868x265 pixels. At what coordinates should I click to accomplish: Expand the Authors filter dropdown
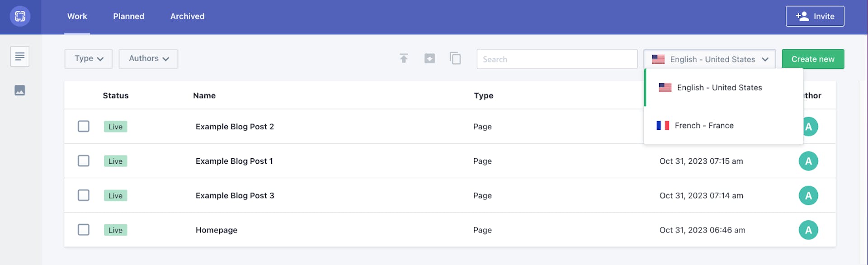tap(148, 59)
